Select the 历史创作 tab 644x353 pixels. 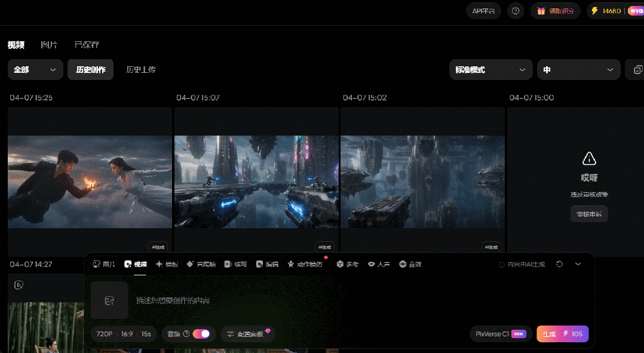[90, 70]
